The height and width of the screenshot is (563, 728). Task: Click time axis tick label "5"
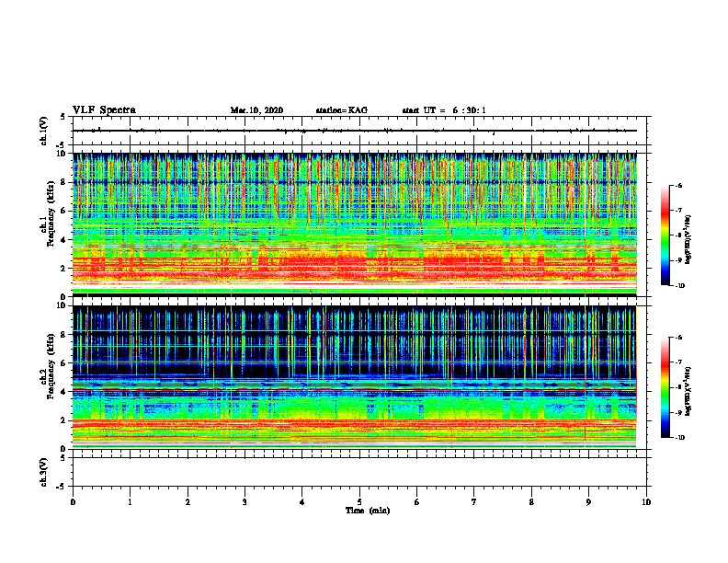tap(359, 502)
